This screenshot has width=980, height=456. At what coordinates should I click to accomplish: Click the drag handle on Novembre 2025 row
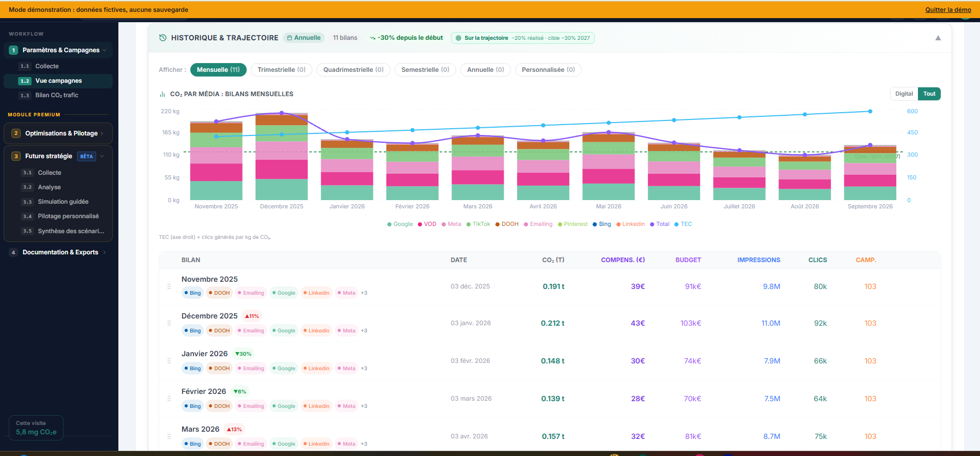[169, 286]
